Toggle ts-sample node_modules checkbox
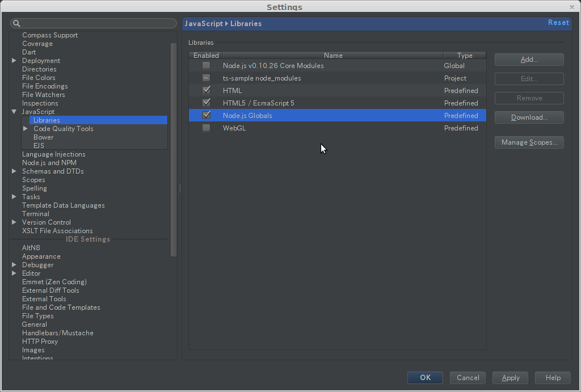 206,78
